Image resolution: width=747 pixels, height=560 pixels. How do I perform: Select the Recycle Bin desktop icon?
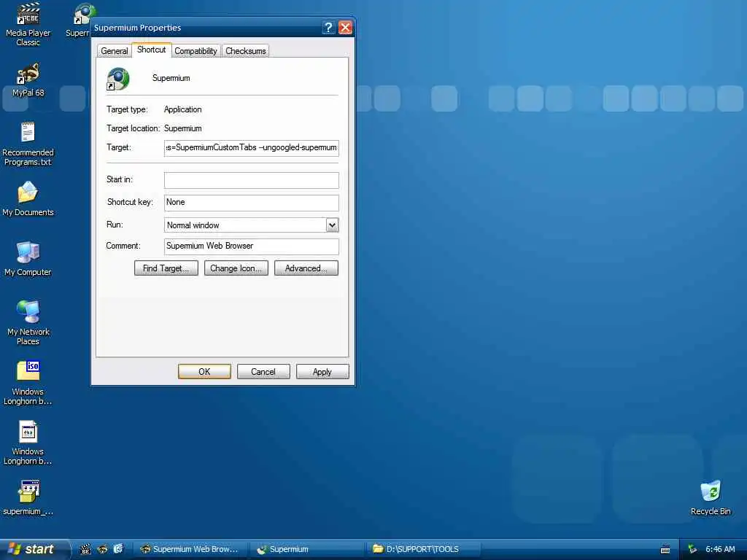711,498
